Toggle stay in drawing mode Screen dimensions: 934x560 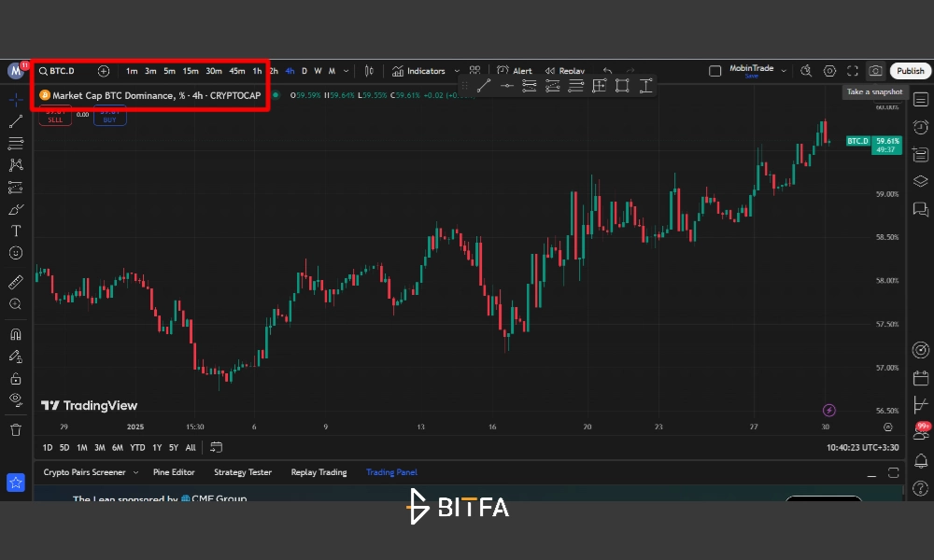(16, 357)
